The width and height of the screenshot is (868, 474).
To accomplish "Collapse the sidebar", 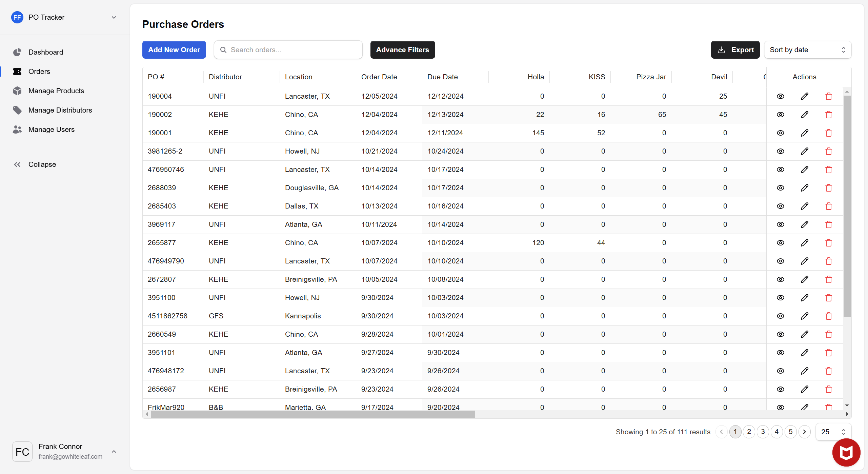I will (35, 164).
